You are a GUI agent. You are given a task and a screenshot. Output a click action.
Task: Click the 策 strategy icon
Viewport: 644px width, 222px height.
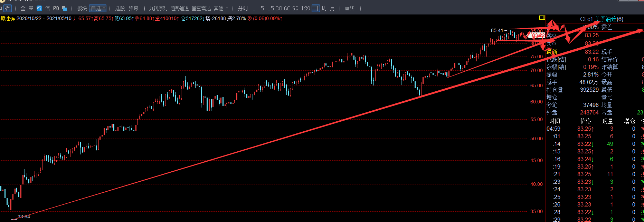[x=31, y=8]
